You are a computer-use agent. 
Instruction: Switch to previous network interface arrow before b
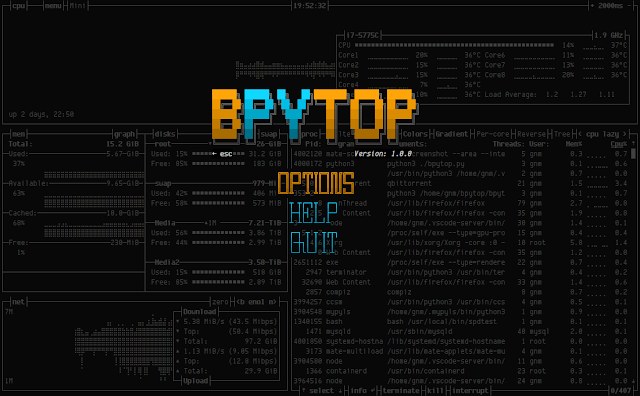pos(238,302)
